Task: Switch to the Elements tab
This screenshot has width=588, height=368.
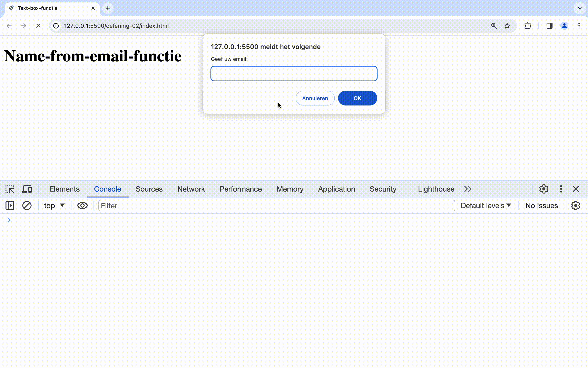Action: (64, 189)
